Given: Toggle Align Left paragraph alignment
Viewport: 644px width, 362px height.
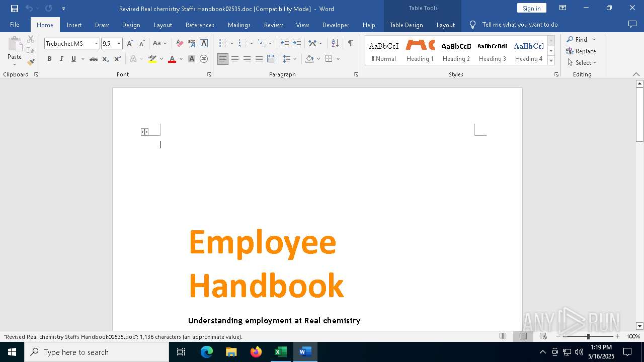Looking at the screenshot, I should click(x=223, y=59).
